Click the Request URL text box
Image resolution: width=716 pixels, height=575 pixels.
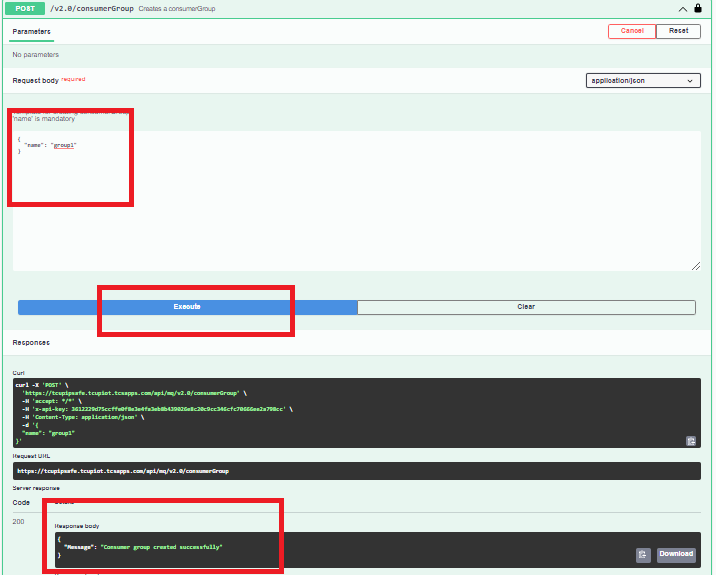357,471
